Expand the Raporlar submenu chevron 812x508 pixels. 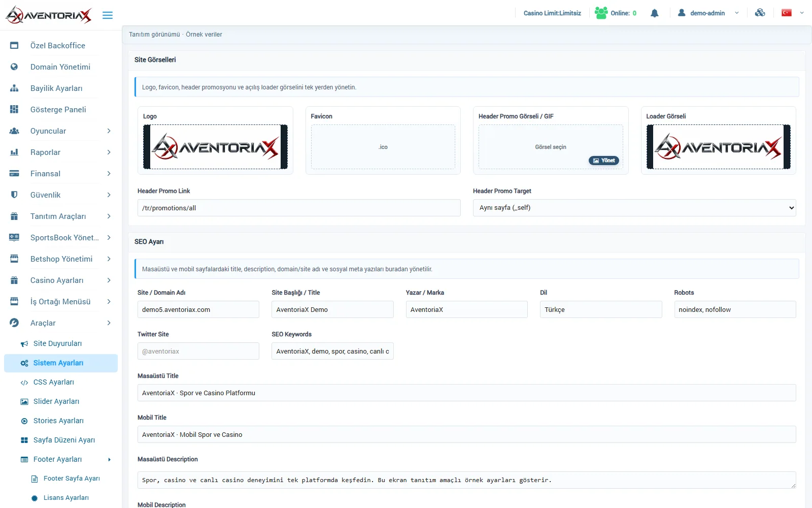tap(109, 152)
